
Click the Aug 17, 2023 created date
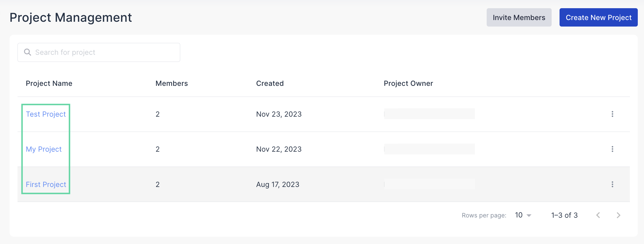click(277, 184)
